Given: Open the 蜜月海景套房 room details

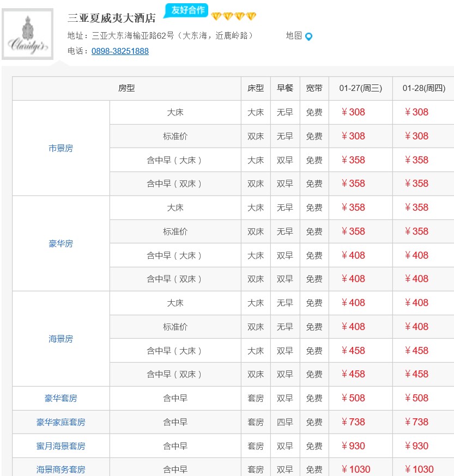Looking at the screenshot, I should point(60,446).
